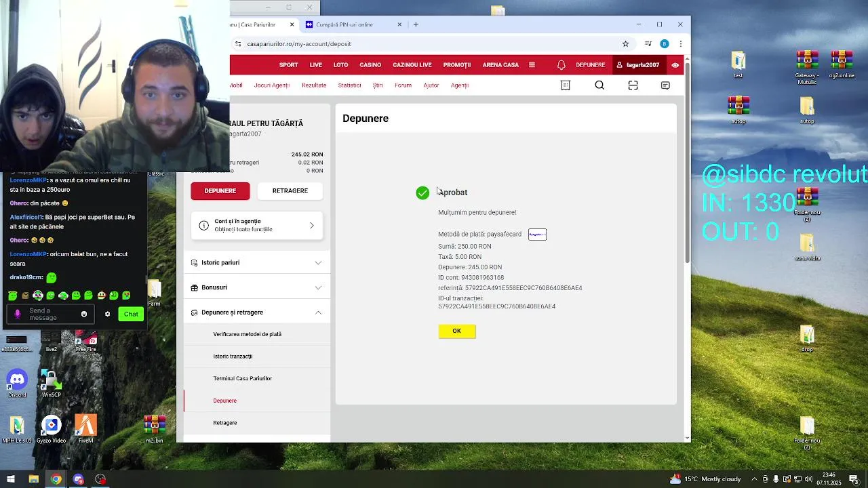Bookmark this page with the star icon
Image resolution: width=868 pixels, height=488 pixels.
[625, 43]
